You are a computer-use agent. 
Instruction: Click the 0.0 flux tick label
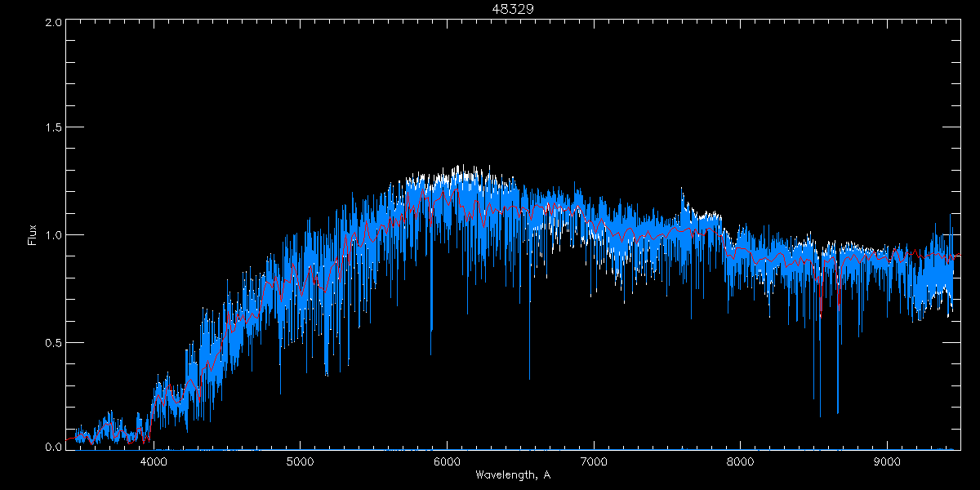point(51,448)
